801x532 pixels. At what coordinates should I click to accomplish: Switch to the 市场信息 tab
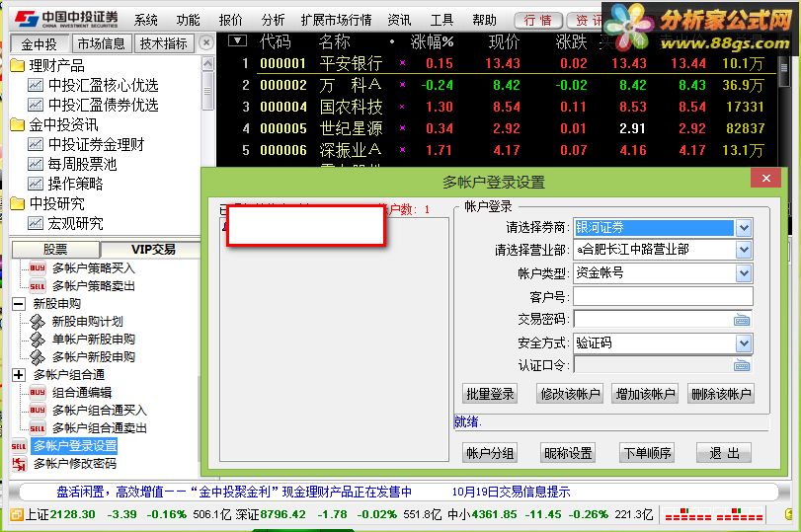tap(101, 43)
